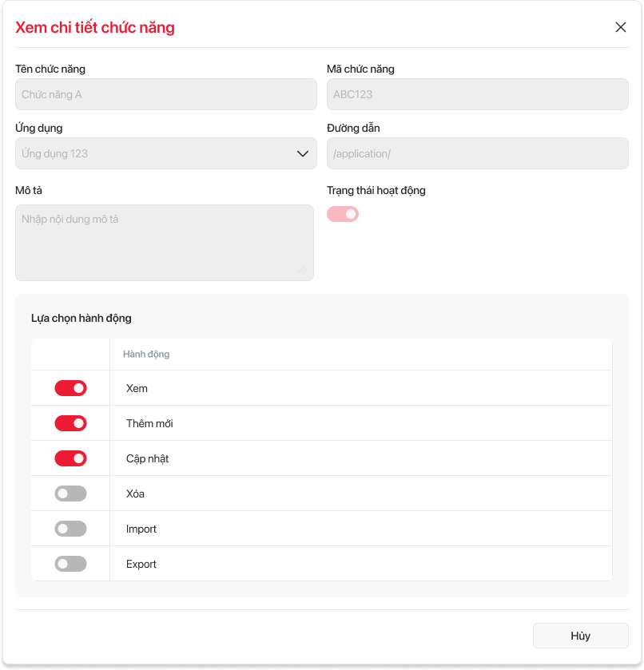Click the Đường dẫn input field
Image resolution: width=644 pixels, height=670 pixels.
[x=477, y=153]
